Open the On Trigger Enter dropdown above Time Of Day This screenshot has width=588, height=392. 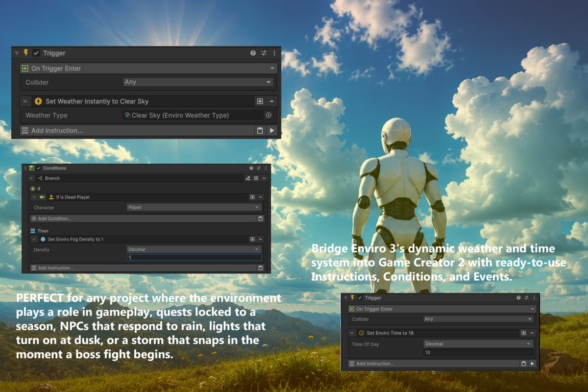pos(442,309)
